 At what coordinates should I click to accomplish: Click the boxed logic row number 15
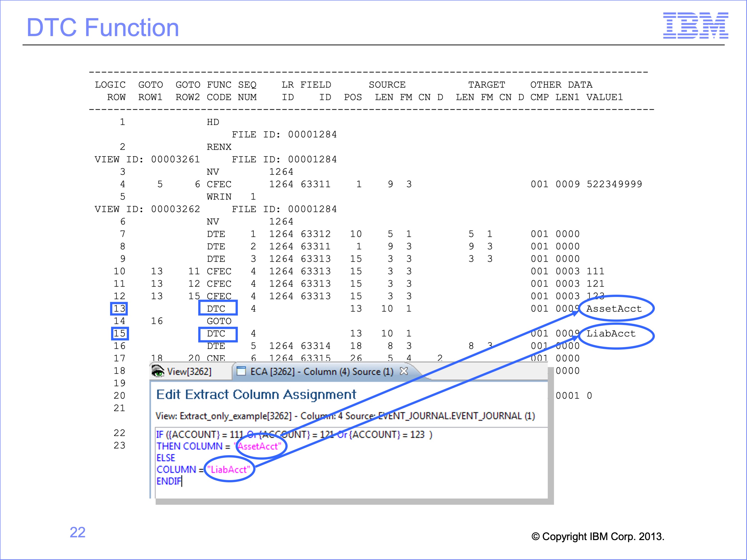[x=119, y=333]
